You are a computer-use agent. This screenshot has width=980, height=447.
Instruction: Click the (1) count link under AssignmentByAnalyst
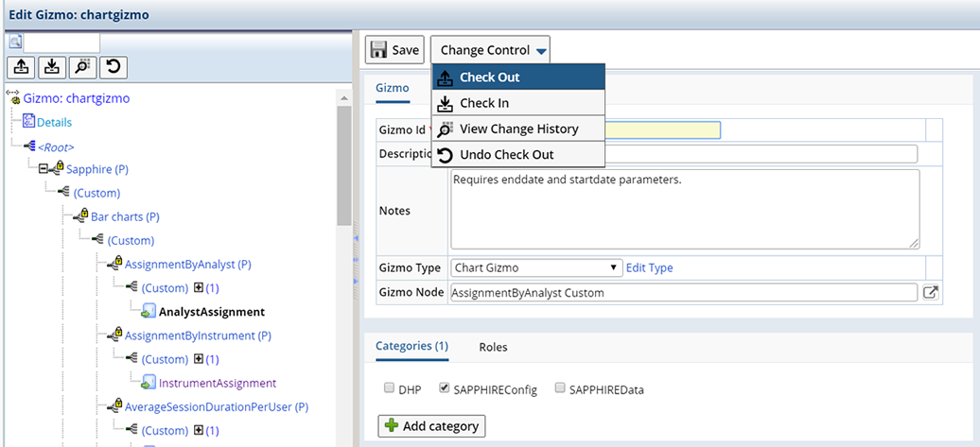(x=213, y=288)
